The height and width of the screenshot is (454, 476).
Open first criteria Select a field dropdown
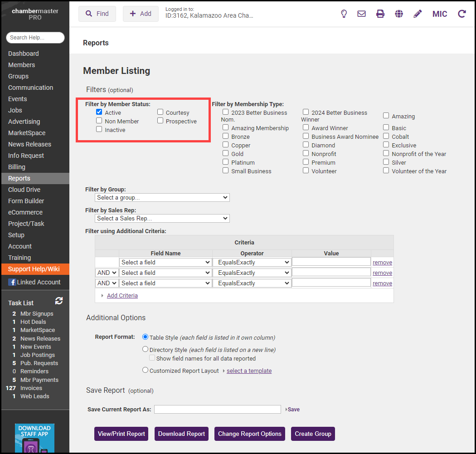[165, 262]
